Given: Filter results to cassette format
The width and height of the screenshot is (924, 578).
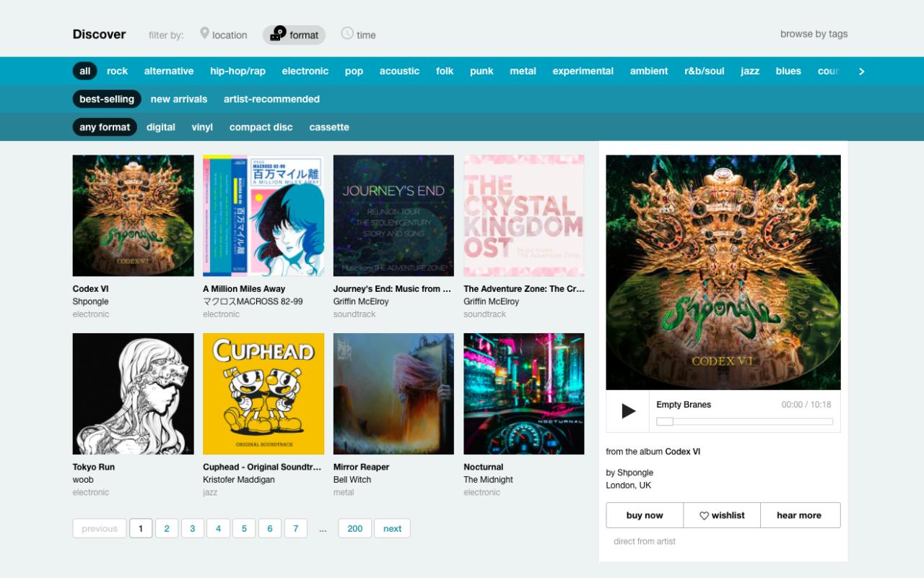Looking at the screenshot, I should point(329,127).
